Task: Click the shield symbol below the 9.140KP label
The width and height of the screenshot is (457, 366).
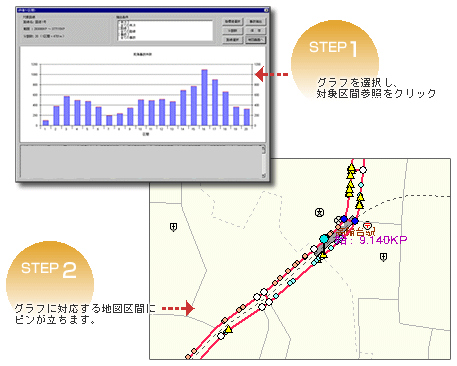Action: coord(383,257)
